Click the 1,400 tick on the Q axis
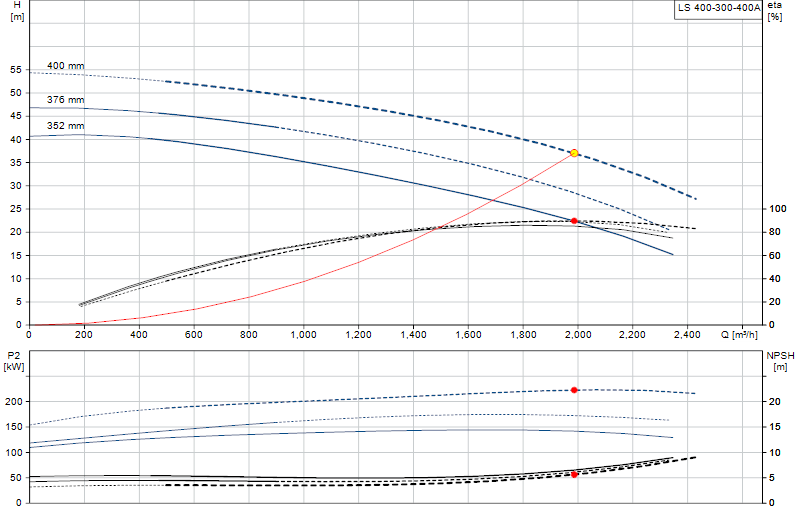Image resolution: width=800 pixels, height=520 pixels. point(413,335)
